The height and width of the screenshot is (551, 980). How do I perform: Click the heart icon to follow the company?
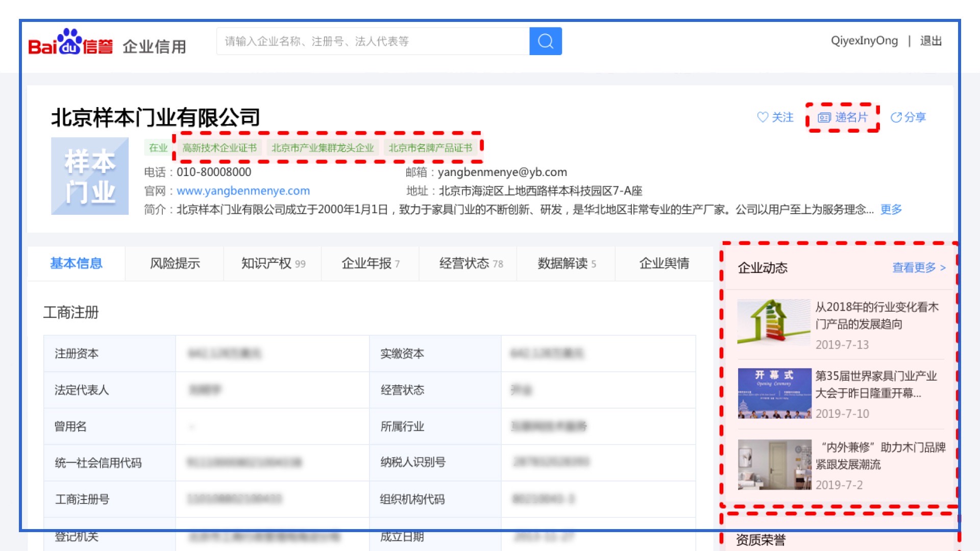(x=763, y=117)
